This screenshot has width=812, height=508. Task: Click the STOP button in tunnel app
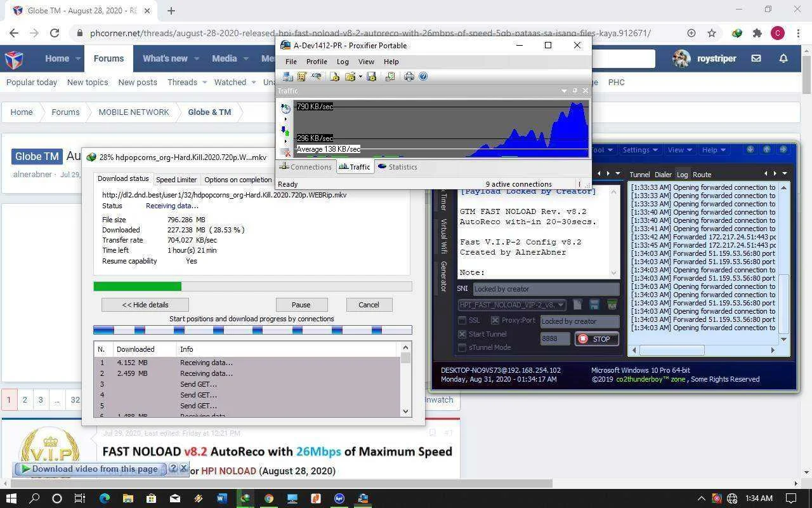coord(597,338)
